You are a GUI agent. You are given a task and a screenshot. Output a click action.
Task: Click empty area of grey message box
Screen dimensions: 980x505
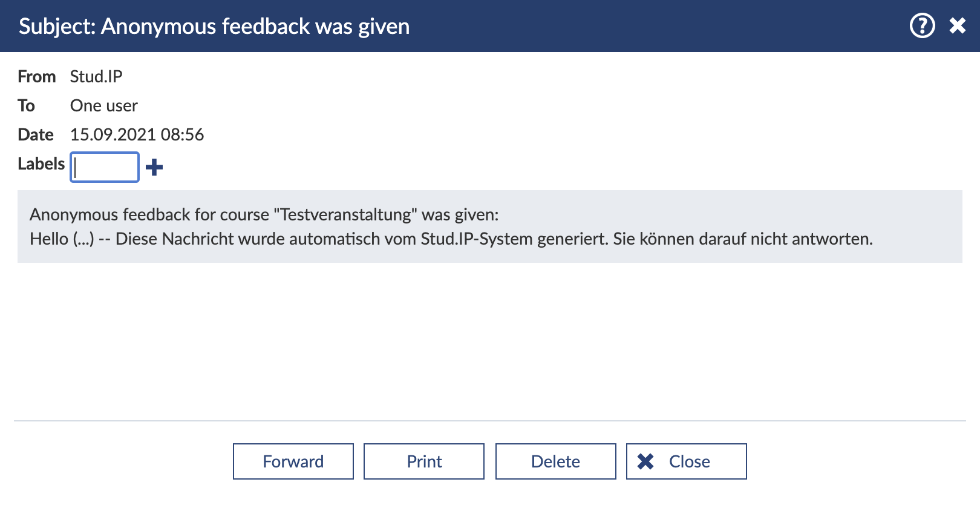point(726,212)
